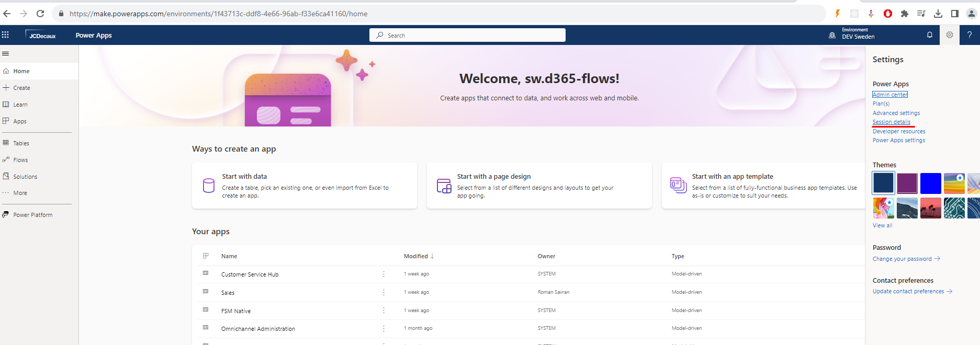This screenshot has width=980, height=345.
Task: Select the red palm trees theme thumbnail
Action: [931, 208]
